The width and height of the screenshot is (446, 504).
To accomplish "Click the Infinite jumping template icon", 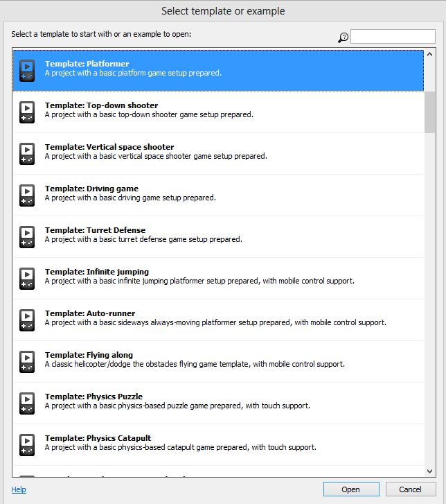I will click(27, 279).
